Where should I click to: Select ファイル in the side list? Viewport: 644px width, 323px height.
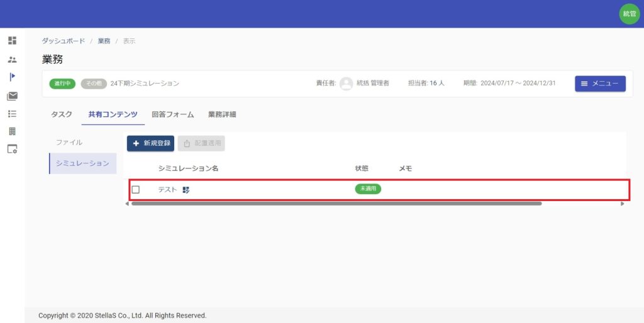point(69,142)
